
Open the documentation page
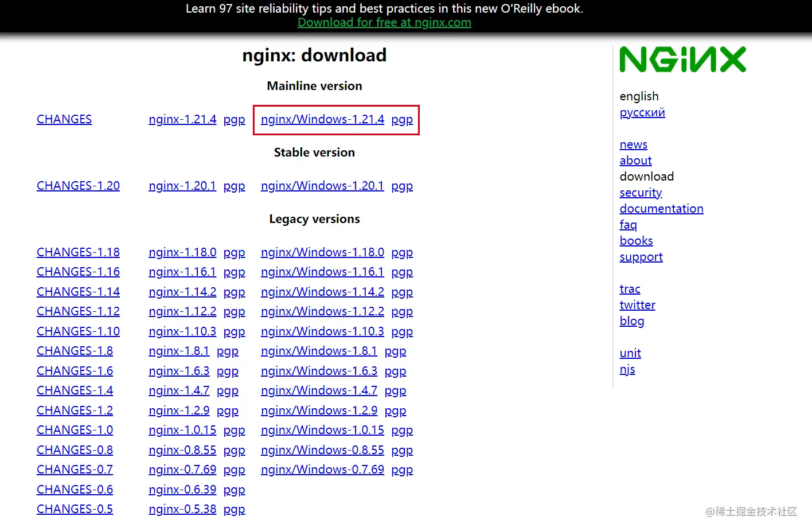(x=661, y=209)
